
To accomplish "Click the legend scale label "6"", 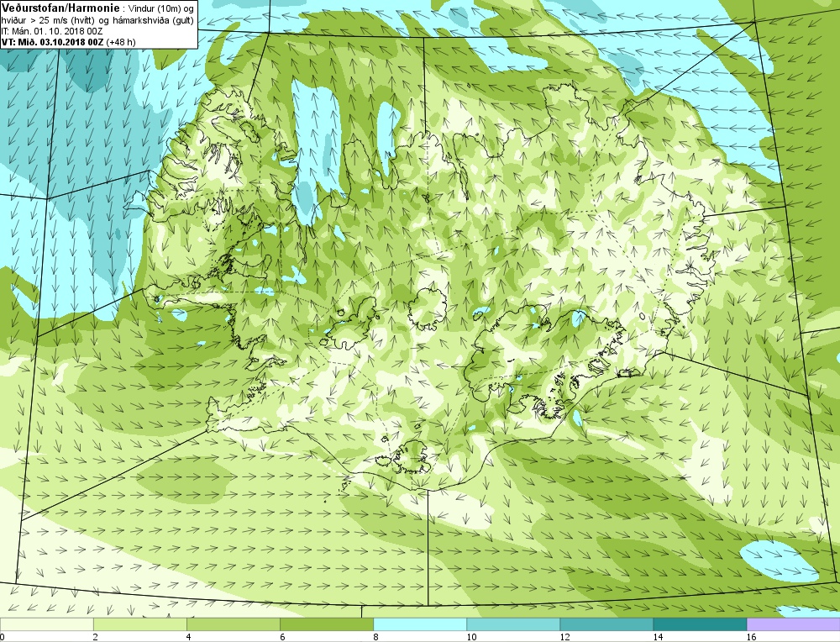I will [x=282, y=637].
